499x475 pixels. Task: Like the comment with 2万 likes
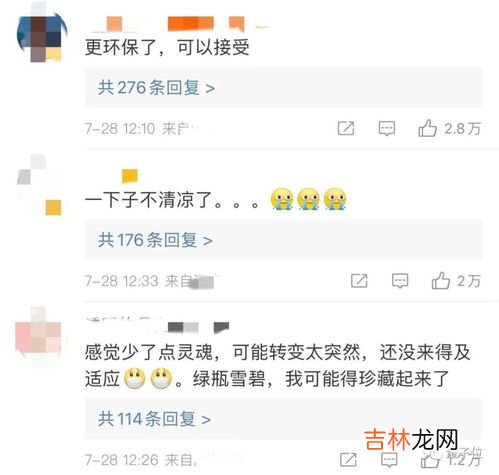441,280
